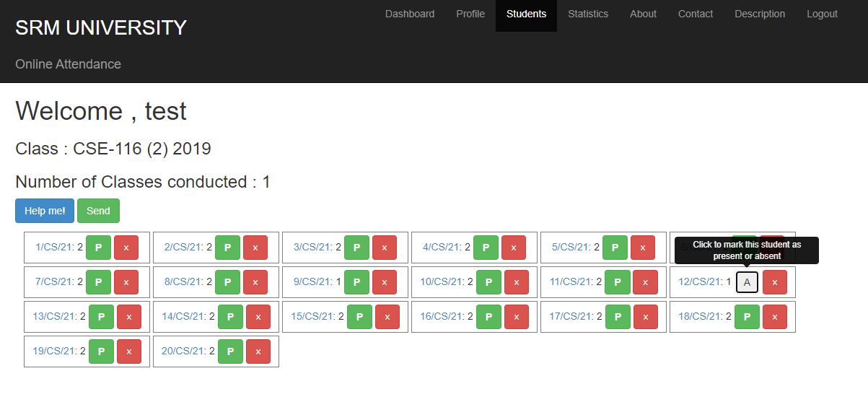This screenshot has height=402, width=868.
Task: Click red x icon for student 20/CS/21
Action: coord(258,351)
